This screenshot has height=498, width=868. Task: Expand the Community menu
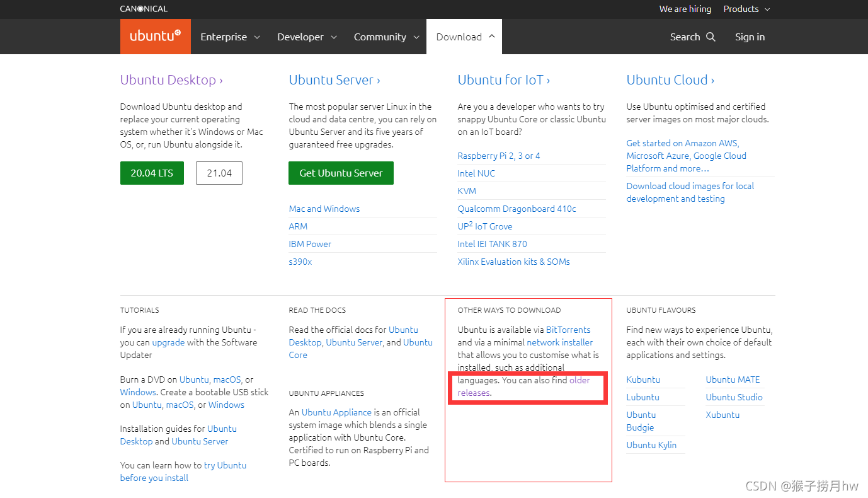386,37
